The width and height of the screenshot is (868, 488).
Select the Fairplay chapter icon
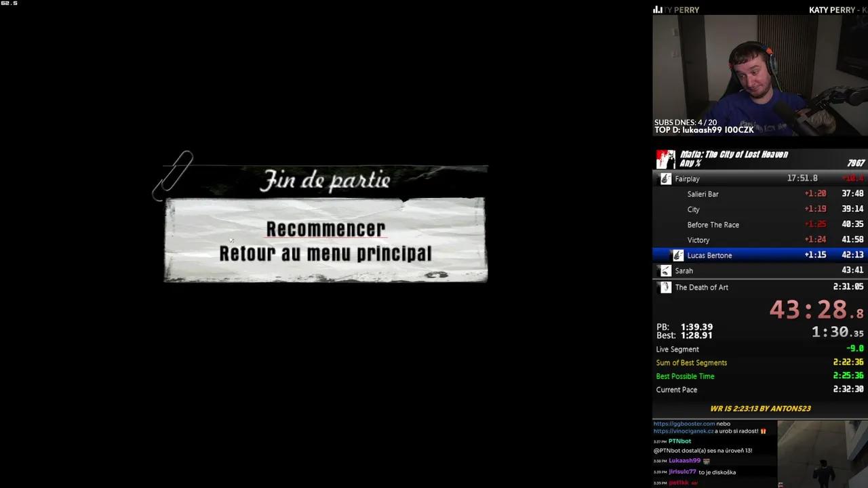coord(666,178)
